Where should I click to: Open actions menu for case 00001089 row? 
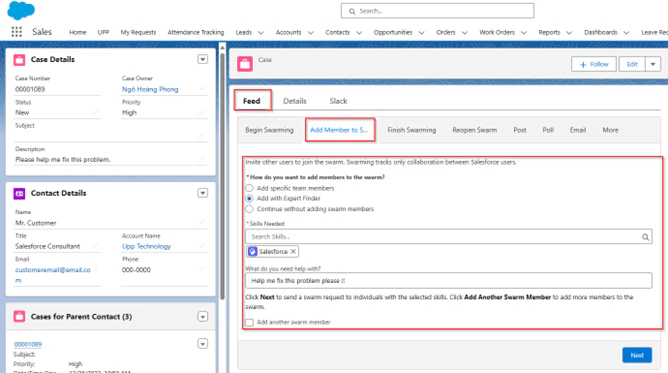click(203, 344)
